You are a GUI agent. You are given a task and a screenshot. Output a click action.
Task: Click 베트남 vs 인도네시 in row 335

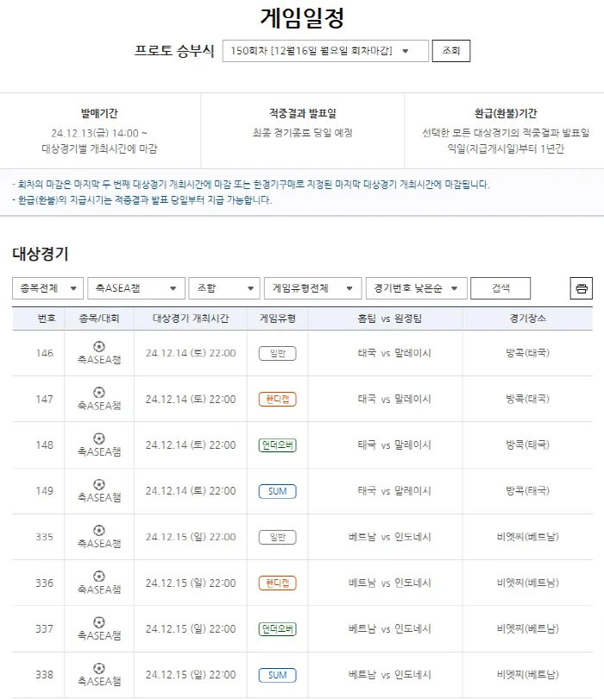pyautogui.click(x=390, y=537)
